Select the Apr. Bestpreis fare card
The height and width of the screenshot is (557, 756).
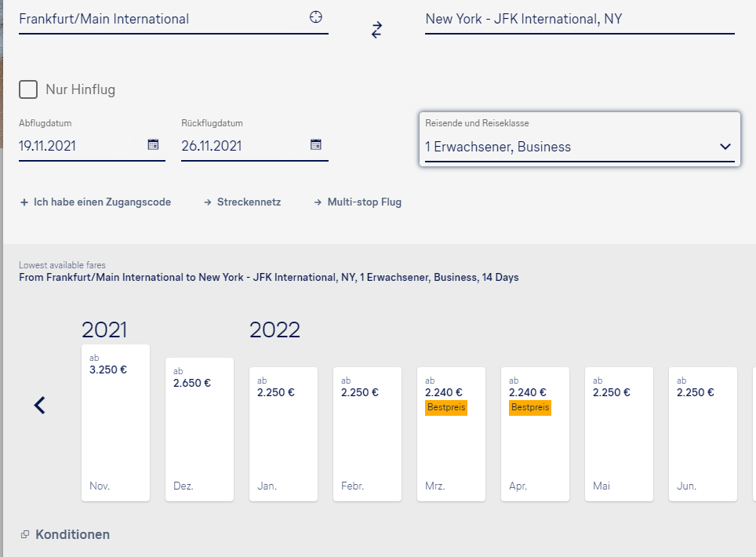[535, 434]
